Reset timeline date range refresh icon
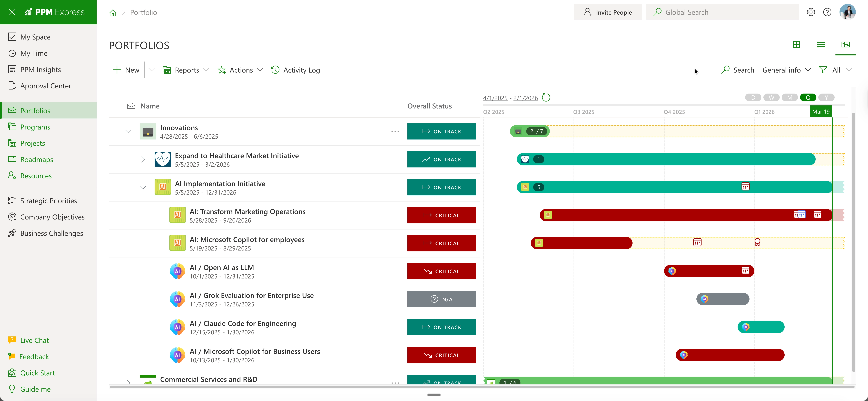 click(x=546, y=98)
